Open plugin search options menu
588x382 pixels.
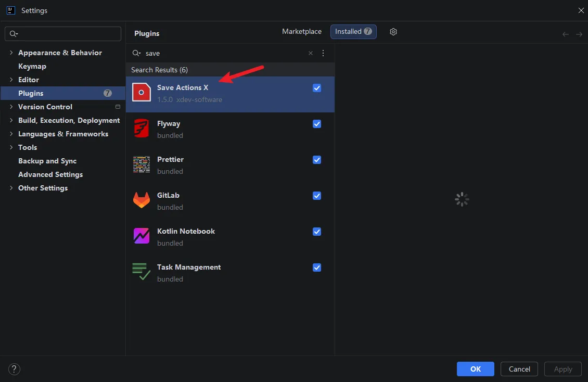(323, 53)
